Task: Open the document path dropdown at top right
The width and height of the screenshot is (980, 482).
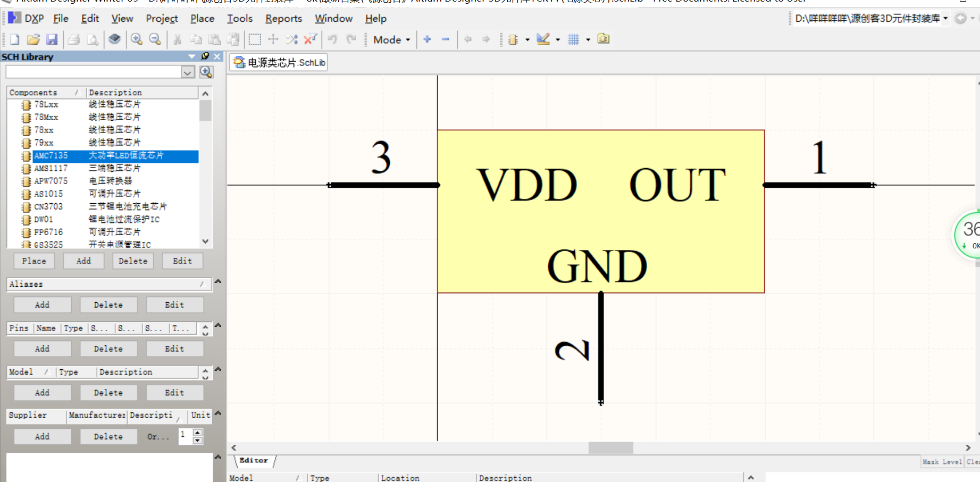Action: [x=945, y=19]
